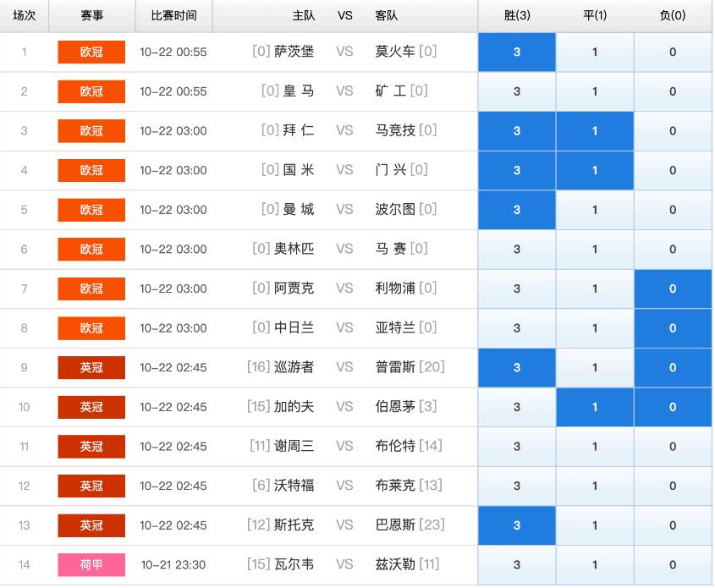Choose draw (1) for match 12 沃特福 vs 布莱克
This screenshot has height=588, width=715.
tap(595, 486)
